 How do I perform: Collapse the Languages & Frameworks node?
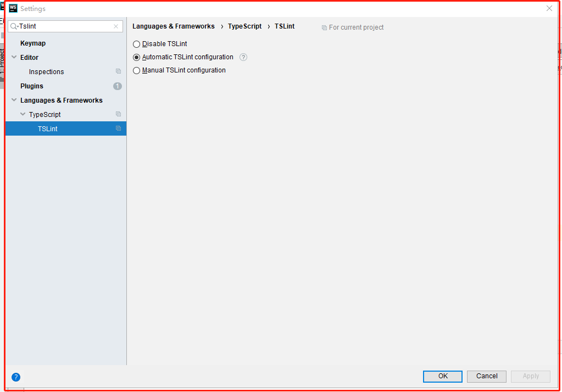click(x=14, y=100)
